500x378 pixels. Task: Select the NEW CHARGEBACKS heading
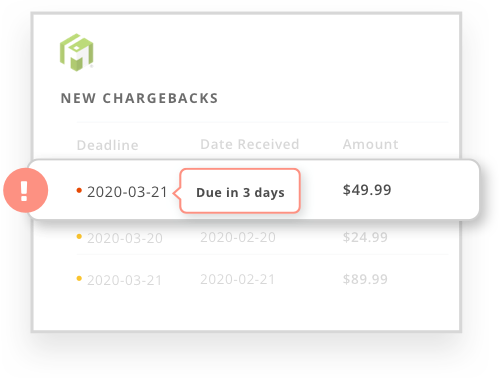(139, 98)
